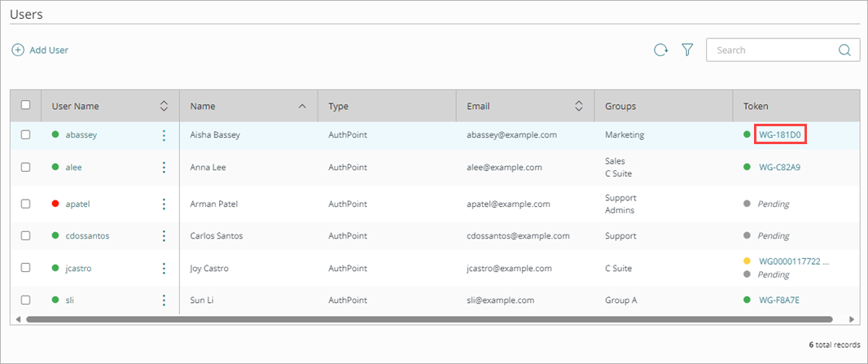
Task: Click the Add User button
Action: [40, 50]
